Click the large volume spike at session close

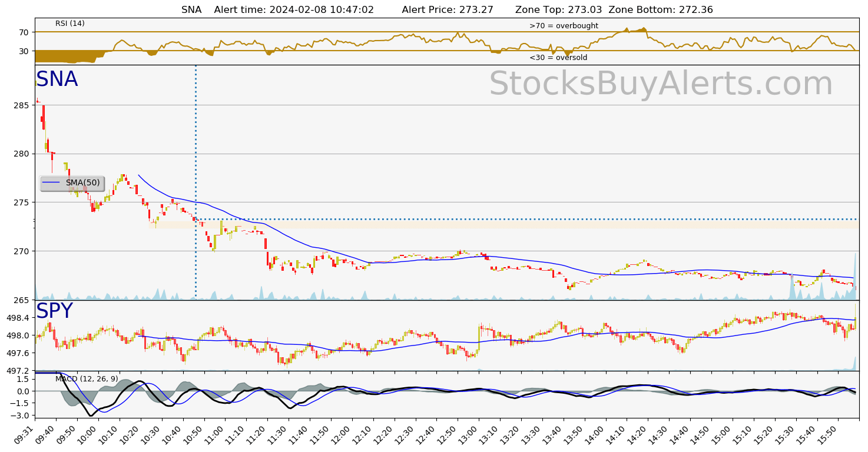[x=854, y=277]
